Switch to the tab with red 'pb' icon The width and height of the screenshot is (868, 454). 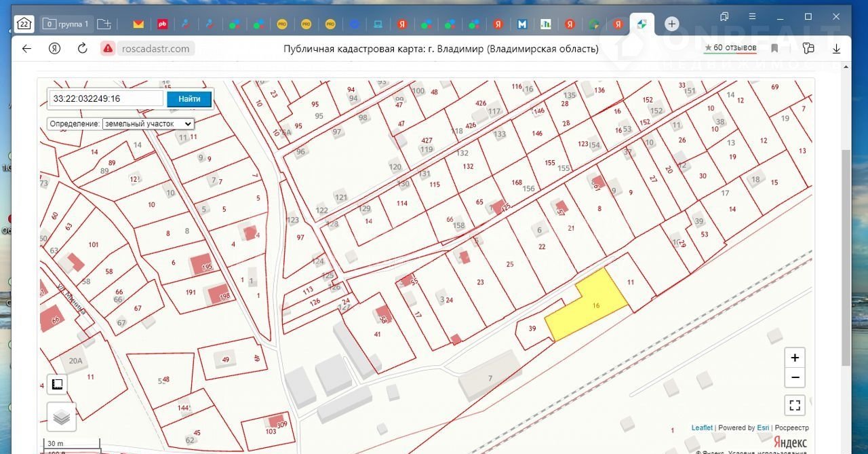[x=162, y=24]
